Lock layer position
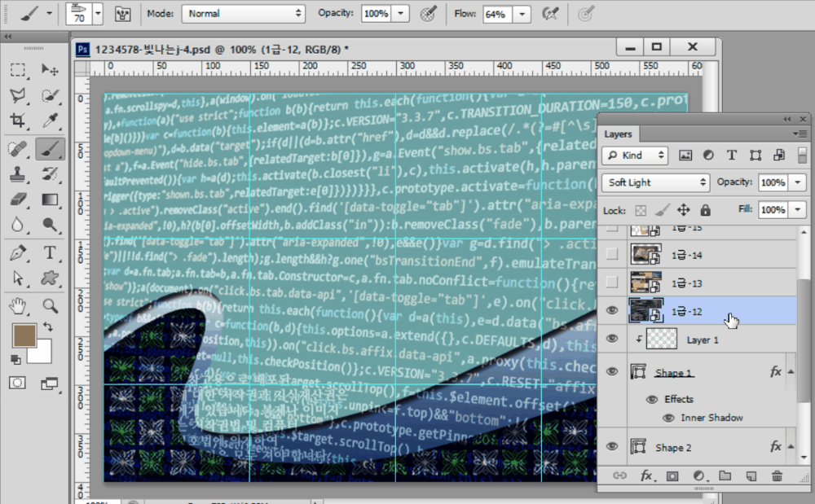 pos(684,210)
